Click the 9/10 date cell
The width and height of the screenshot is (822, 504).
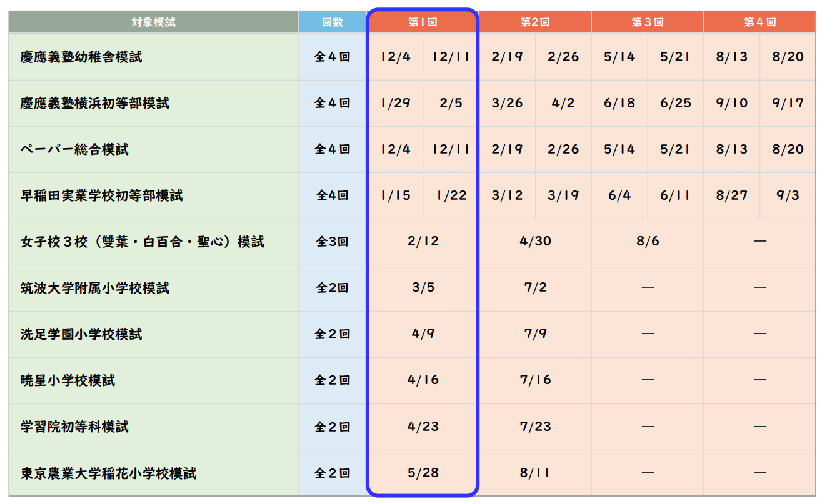(x=731, y=103)
